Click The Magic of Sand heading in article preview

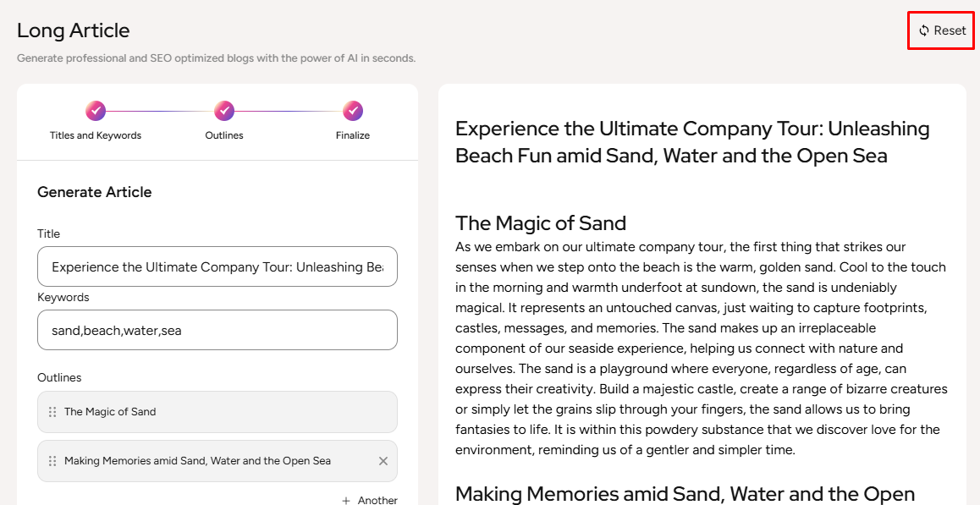click(x=541, y=223)
